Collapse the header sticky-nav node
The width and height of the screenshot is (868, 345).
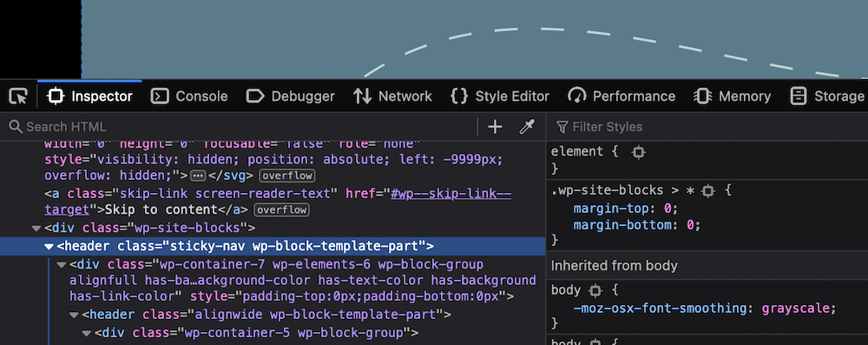coord(49,246)
